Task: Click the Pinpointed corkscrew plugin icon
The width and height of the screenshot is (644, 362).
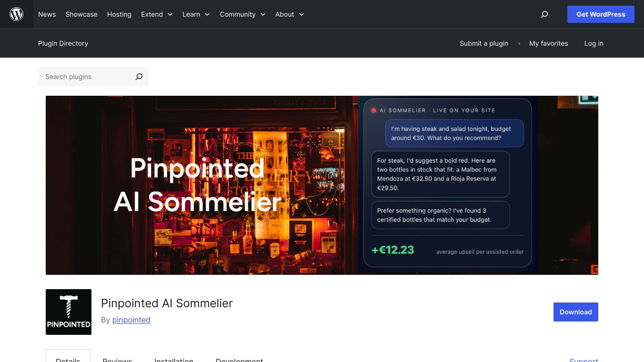Action: tap(69, 312)
